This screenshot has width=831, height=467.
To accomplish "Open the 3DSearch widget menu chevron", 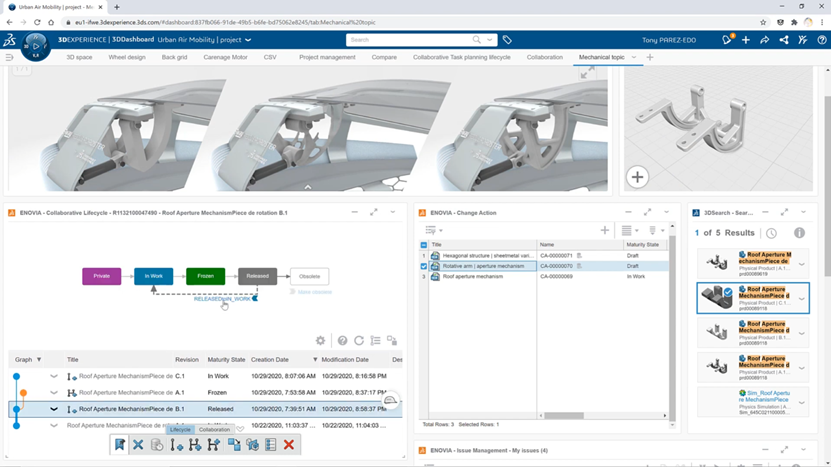I will click(x=803, y=212).
